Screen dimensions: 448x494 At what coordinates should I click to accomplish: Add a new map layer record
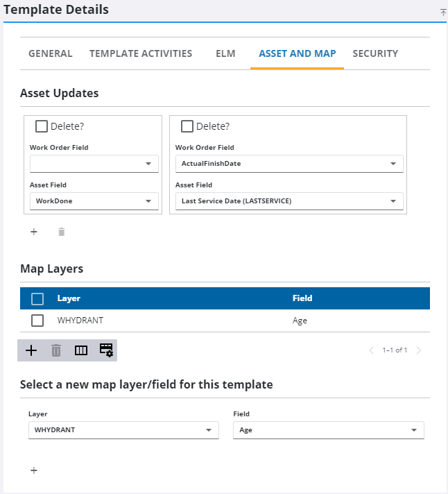coord(31,350)
